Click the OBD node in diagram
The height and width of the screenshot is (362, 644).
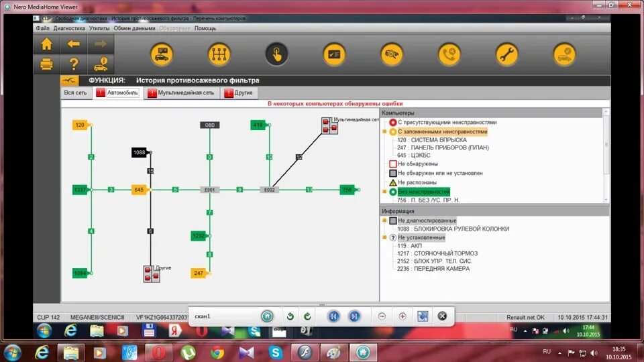pyautogui.click(x=210, y=125)
